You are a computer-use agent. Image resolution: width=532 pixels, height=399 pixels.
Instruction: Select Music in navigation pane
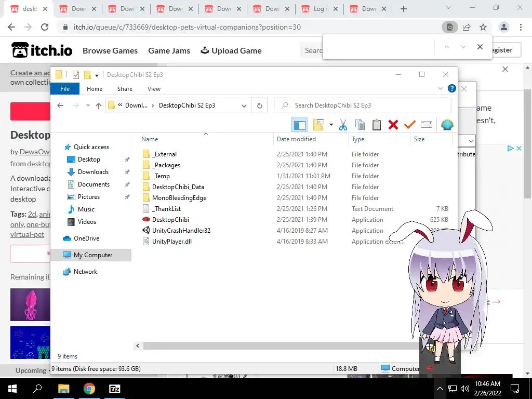coord(86,209)
